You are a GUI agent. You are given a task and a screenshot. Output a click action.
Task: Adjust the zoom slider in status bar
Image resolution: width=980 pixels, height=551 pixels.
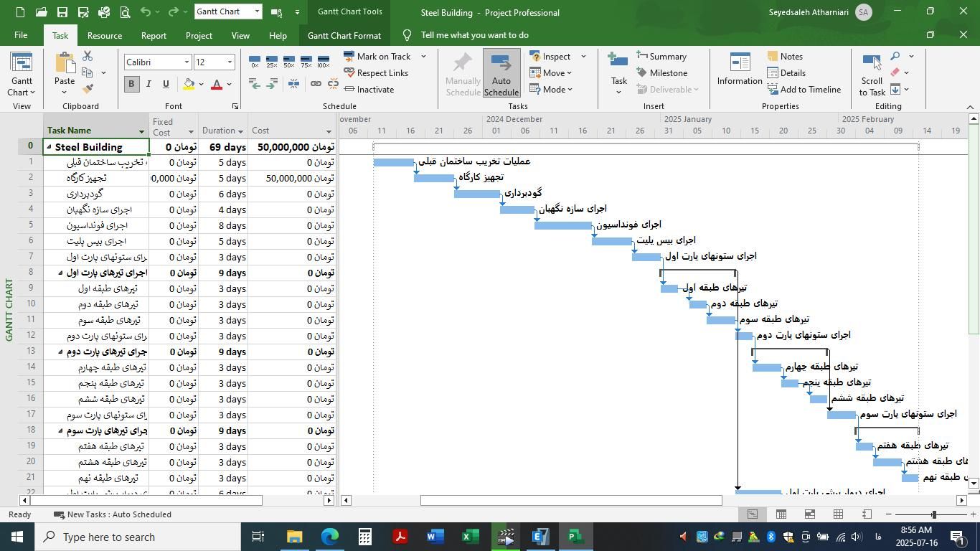pyautogui.click(x=933, y=514)
